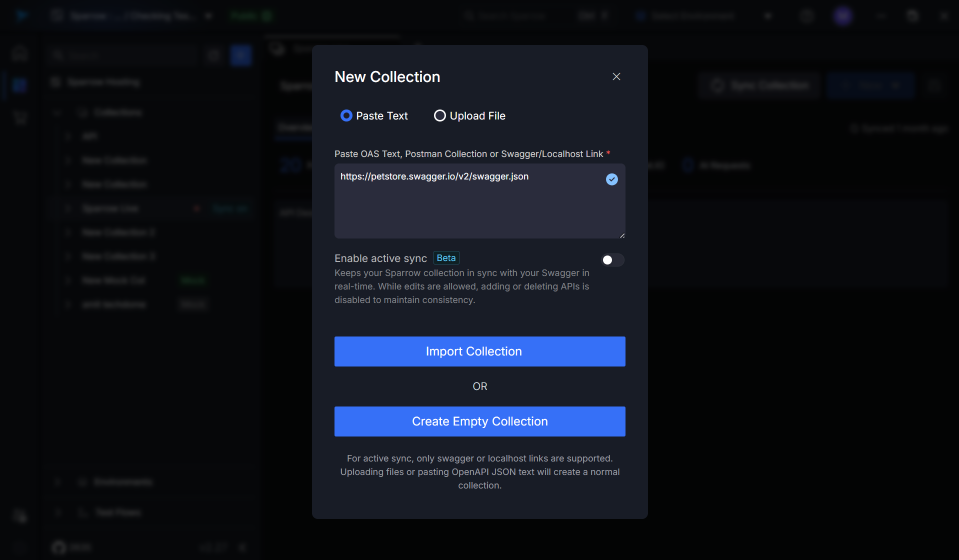
Task: Expand the Test Flows section
Action: [x=57, y=512]
